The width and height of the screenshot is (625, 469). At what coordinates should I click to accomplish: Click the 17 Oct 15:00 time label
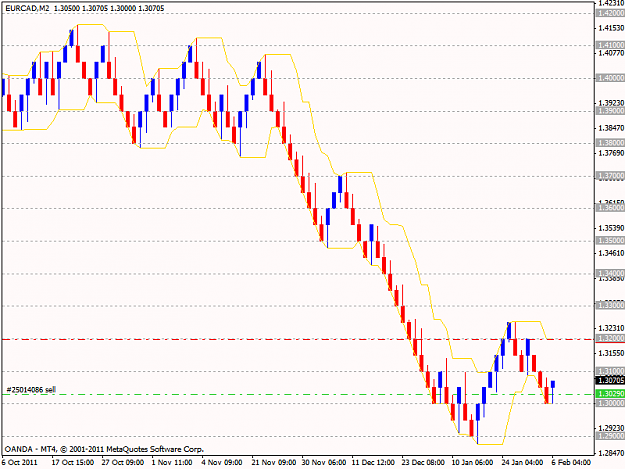pos(73,462)
